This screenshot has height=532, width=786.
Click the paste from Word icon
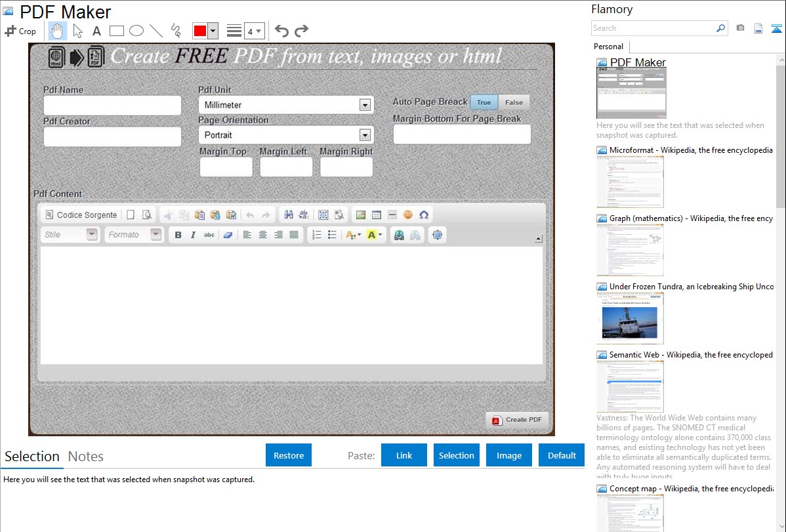tap(231, 215)
